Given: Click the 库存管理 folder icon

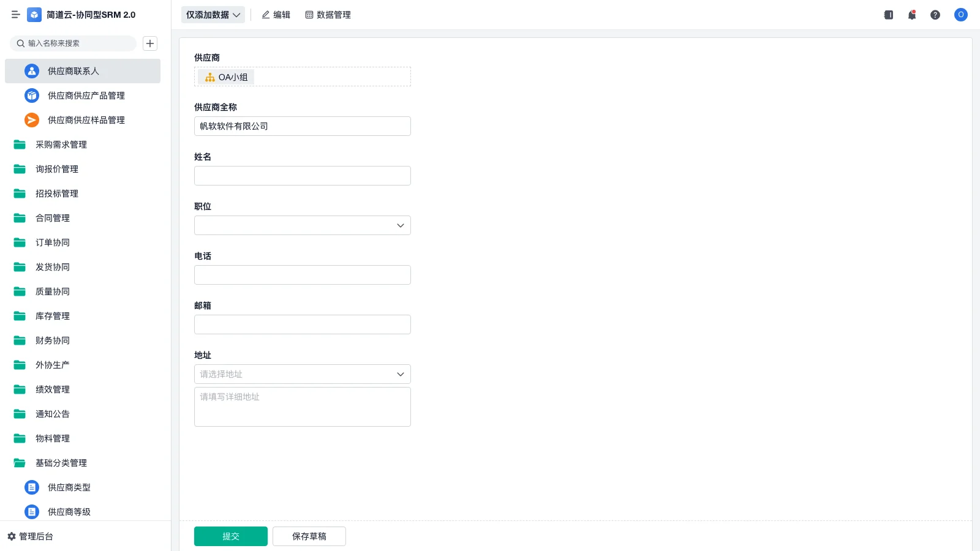Looking at the screenshot, I should (20, 316).
